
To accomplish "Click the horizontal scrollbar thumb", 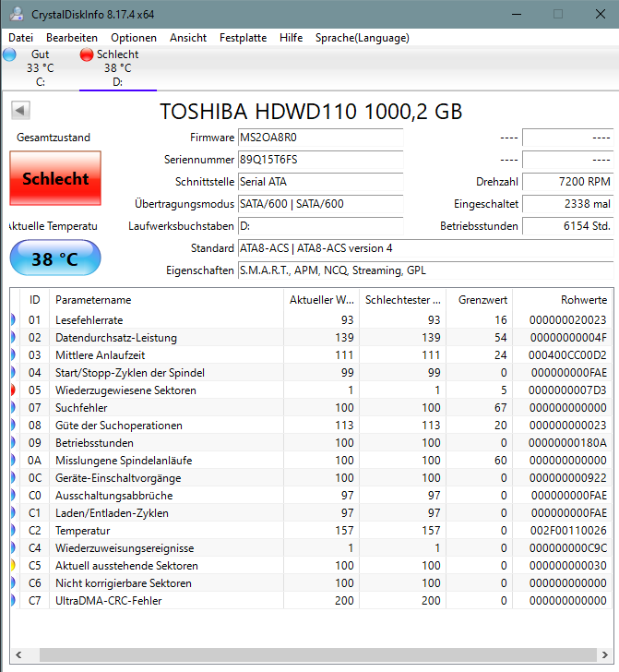I will point(318,654).
